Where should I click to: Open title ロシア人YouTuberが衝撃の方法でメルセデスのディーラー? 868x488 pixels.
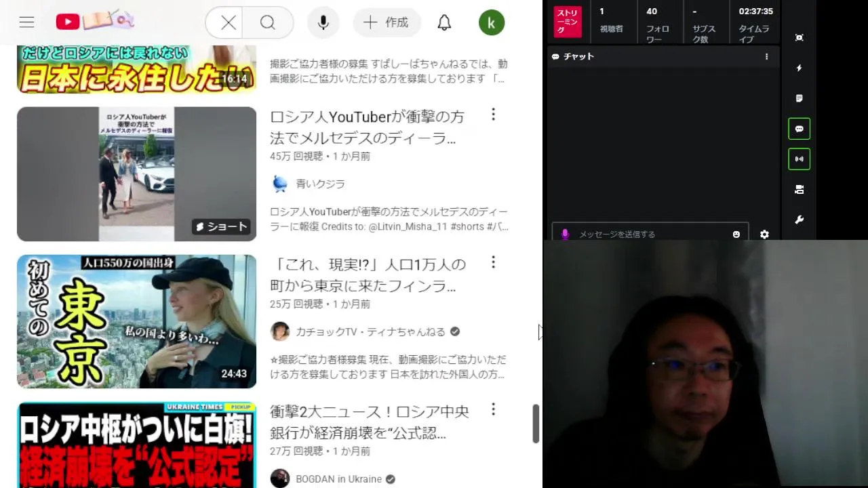367,127
